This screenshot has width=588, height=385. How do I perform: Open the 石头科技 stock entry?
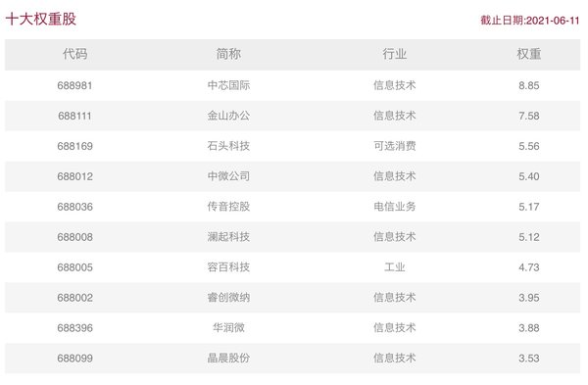tap(228, 146)
